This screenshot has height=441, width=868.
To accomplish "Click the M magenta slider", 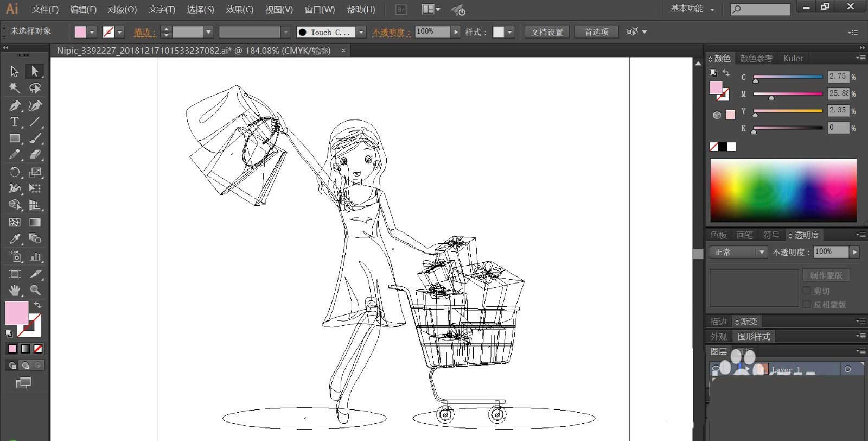I will coord(788,94).
